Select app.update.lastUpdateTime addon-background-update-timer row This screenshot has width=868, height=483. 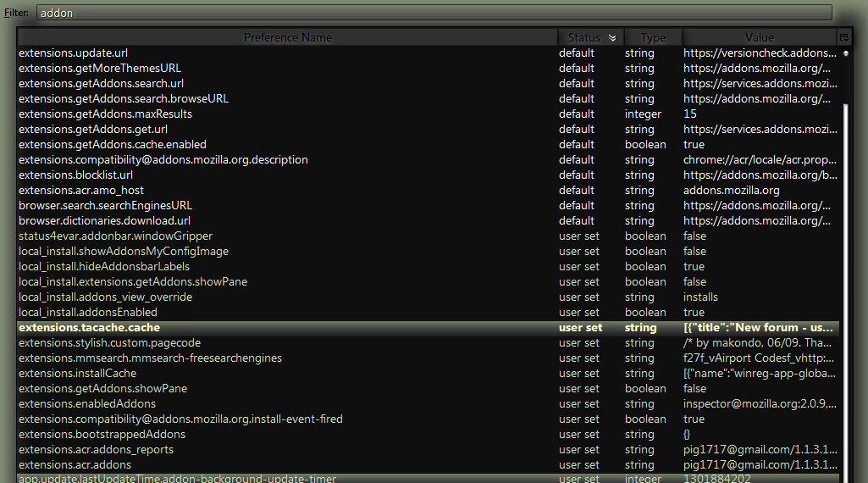tap(428, 478)
